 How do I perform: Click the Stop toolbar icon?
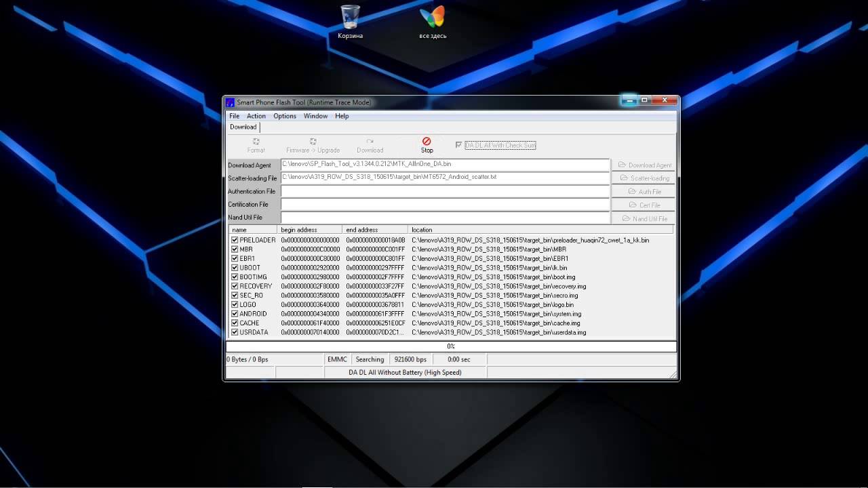[x=427, y=145]
